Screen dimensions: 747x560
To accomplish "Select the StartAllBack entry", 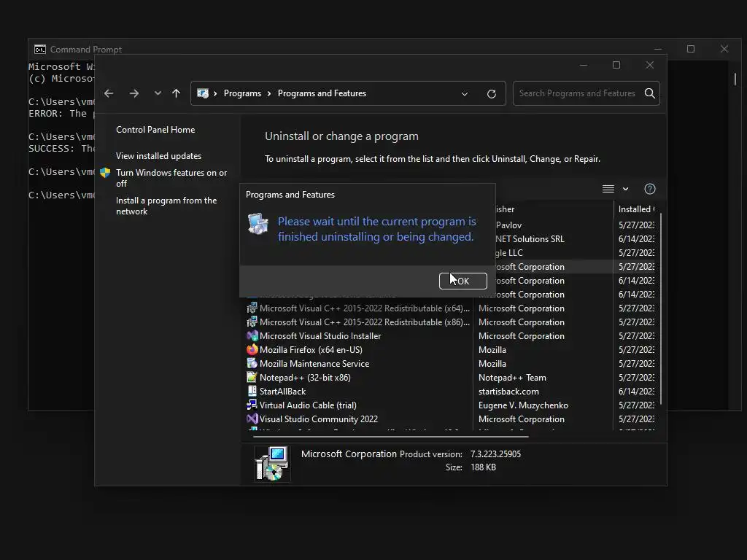I will click(x=282, y=391).
